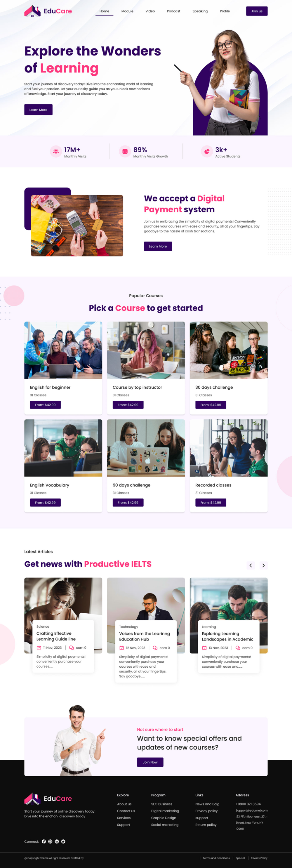Click the Active Students pie icon
This screenshot has height=868, width=292.
coord(207,151)
